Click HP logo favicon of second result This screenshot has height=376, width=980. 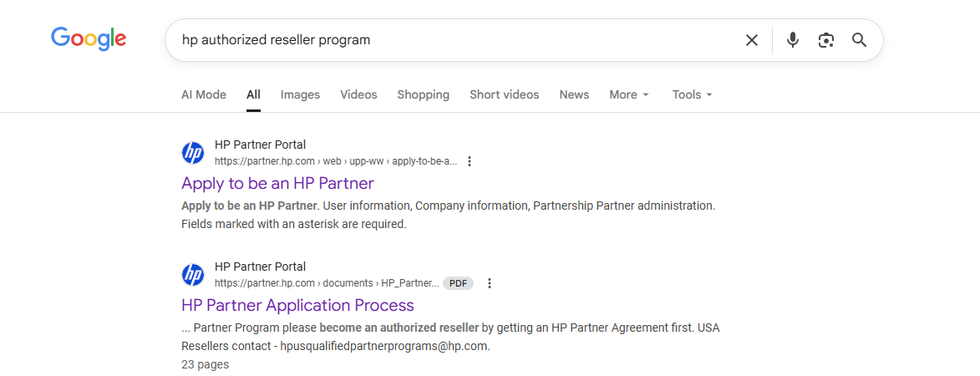[193, 275]
